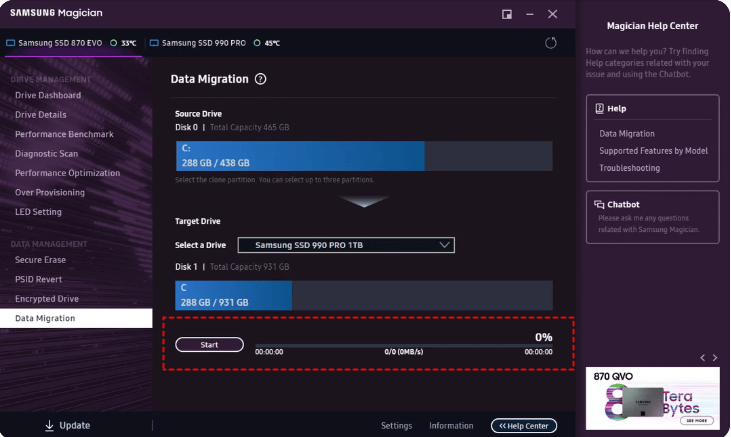Click the Target Drive label

pyautogui.click(x=198, y=221)
